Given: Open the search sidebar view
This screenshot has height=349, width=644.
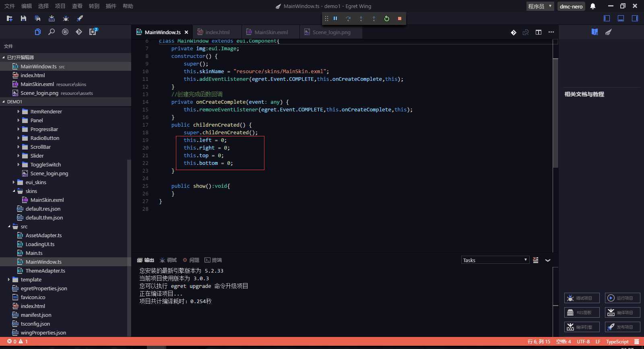Looking at the screenshot, I should [x=52, y=32].
